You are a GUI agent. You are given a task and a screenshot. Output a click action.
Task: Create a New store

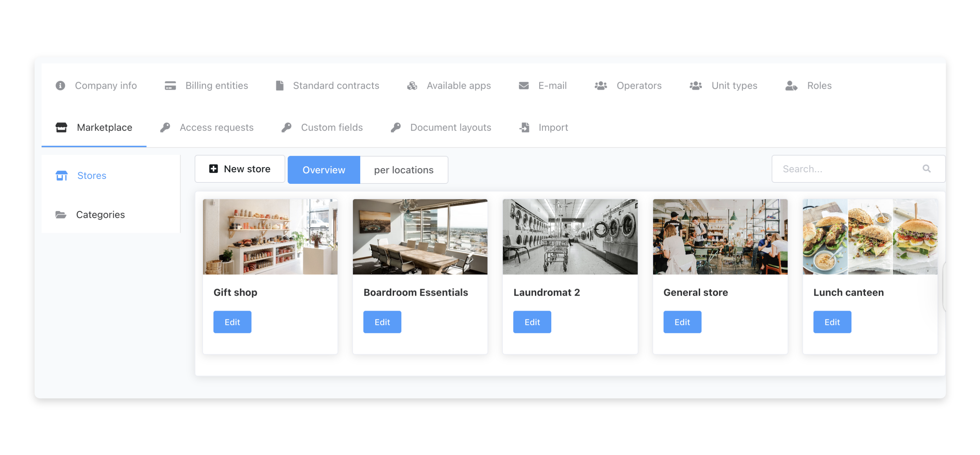click(240, 169)
